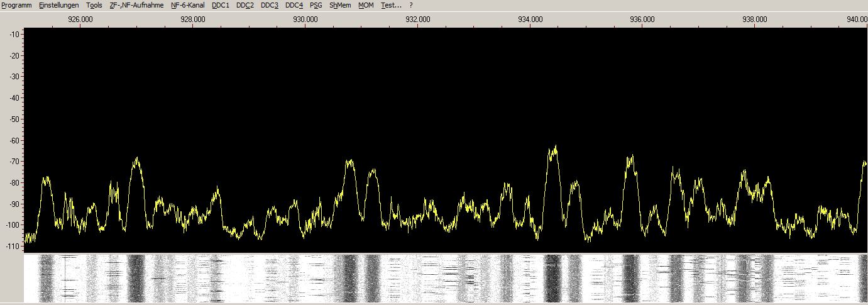Open the Programm menu
Screen dimensions: 868x305
(16, 5)
